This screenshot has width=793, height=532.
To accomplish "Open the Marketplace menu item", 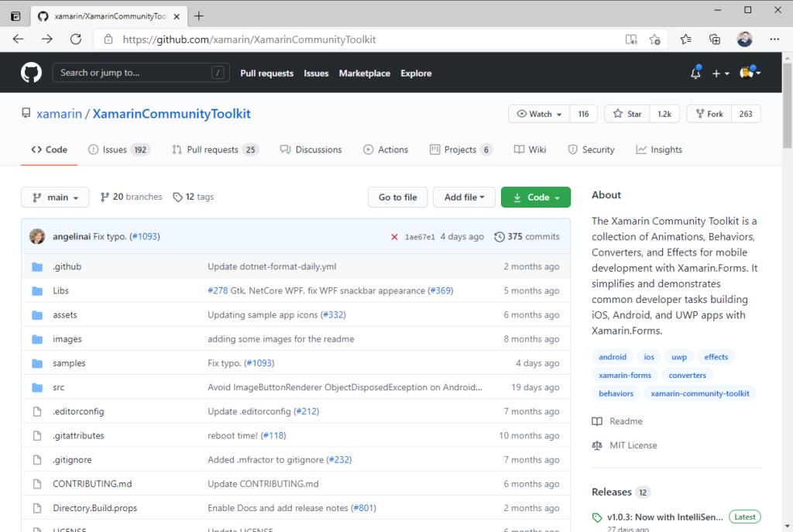I will click(364, 73).
